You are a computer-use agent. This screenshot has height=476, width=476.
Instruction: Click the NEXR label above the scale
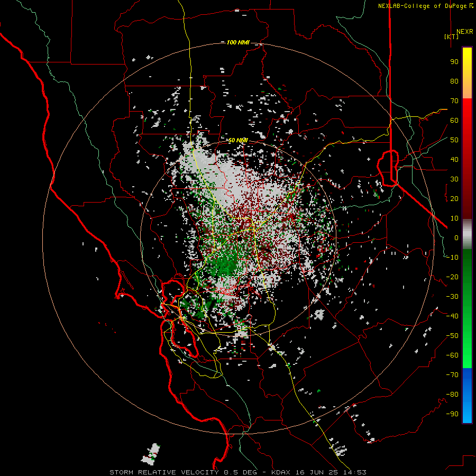pos(464,32)
